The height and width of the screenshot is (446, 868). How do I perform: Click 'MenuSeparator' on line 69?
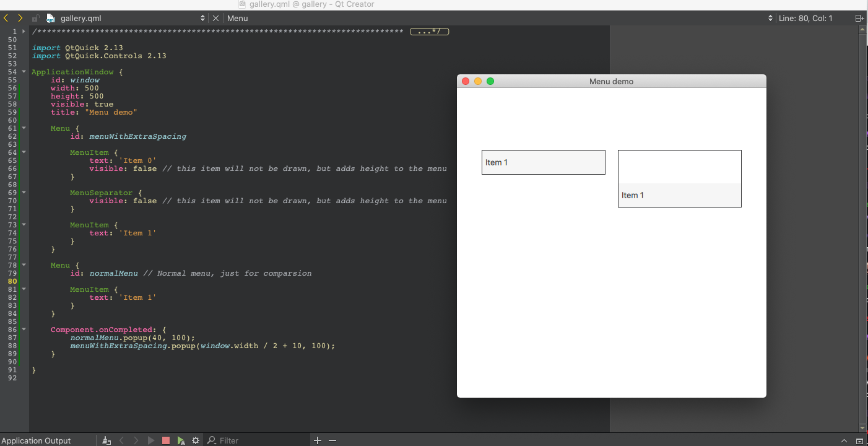click(102, 193)
